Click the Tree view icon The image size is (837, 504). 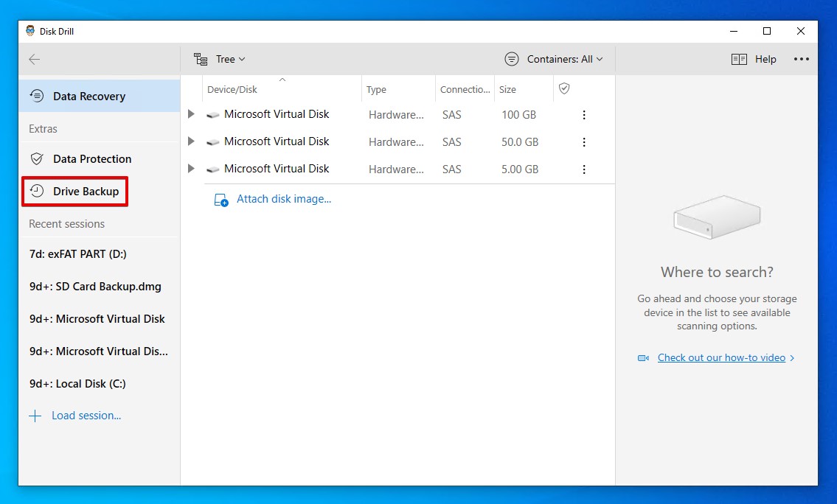pyautogui.click(x=201, y=59)
